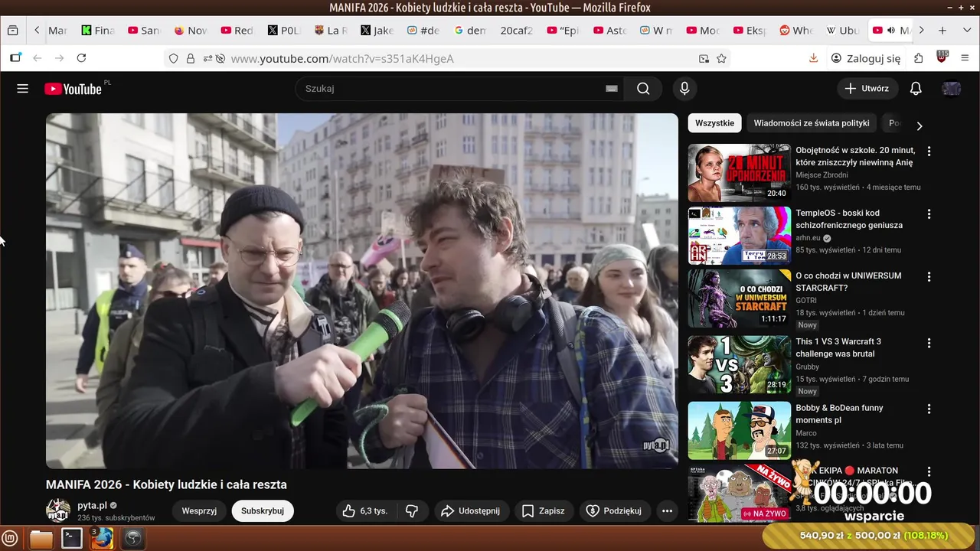Screen dimensions: 980x551
Task: Share video via Udostępnij button
Action: point(471,511)
